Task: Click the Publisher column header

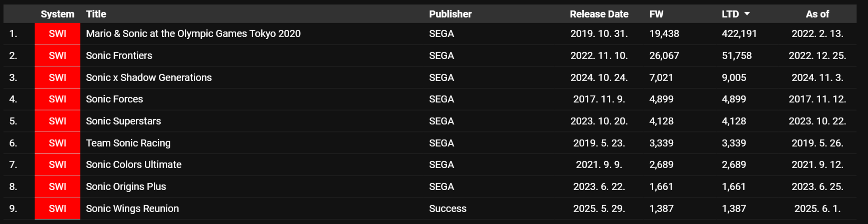Action: [x=450, y=14]
